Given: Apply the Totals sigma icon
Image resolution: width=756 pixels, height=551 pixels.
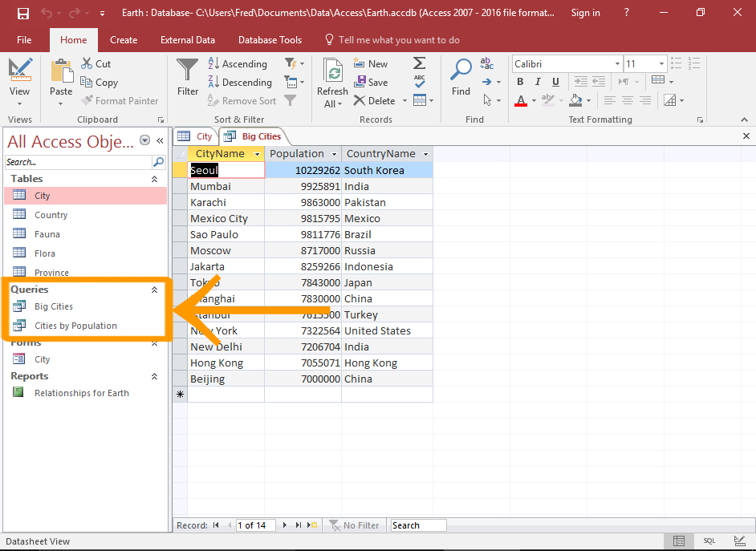Looking at the screenshot, I should (x=420, y=63).
